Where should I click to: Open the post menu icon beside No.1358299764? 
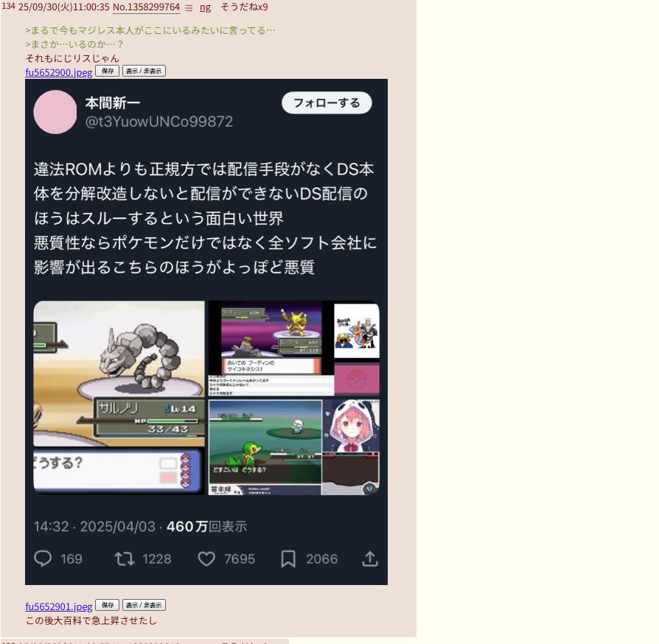[189, 8]
